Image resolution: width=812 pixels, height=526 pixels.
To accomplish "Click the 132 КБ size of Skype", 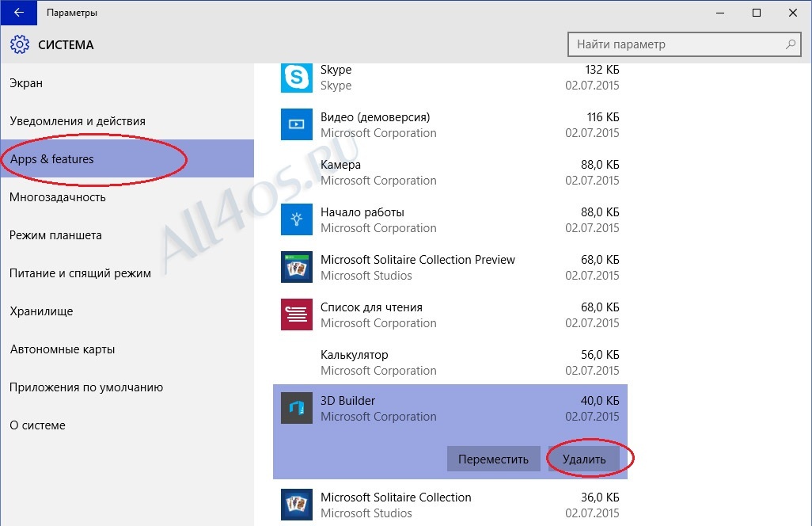I will (x=602, y=70).
